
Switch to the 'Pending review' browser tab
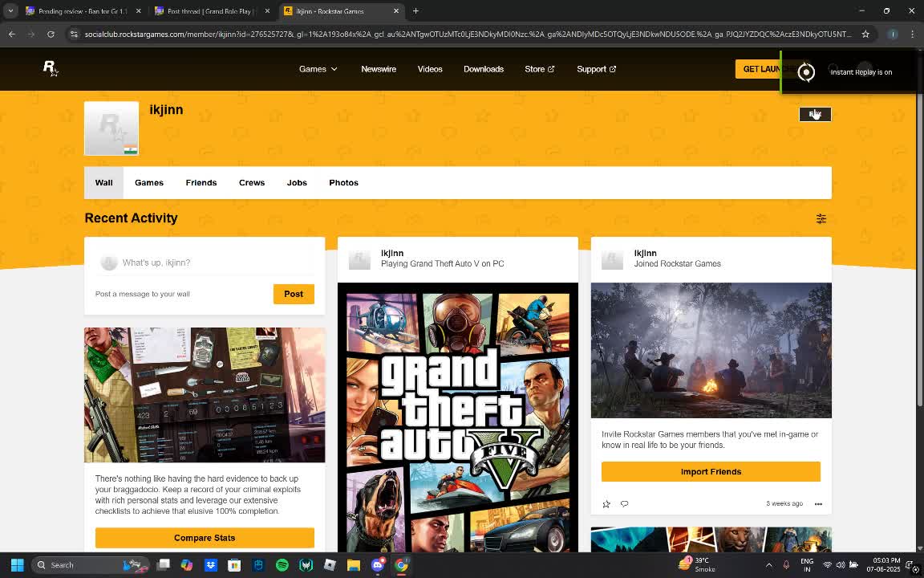click(83, 10)
